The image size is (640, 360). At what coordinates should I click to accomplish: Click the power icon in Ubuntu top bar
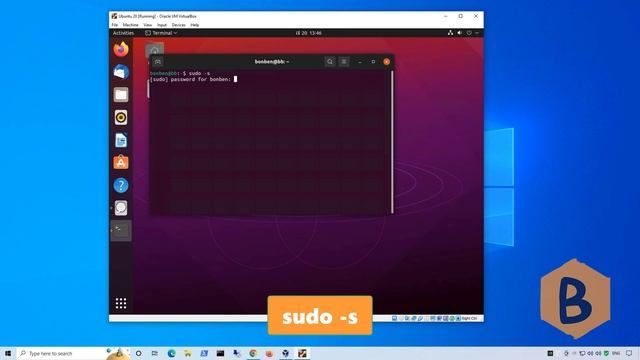point(469,33)
